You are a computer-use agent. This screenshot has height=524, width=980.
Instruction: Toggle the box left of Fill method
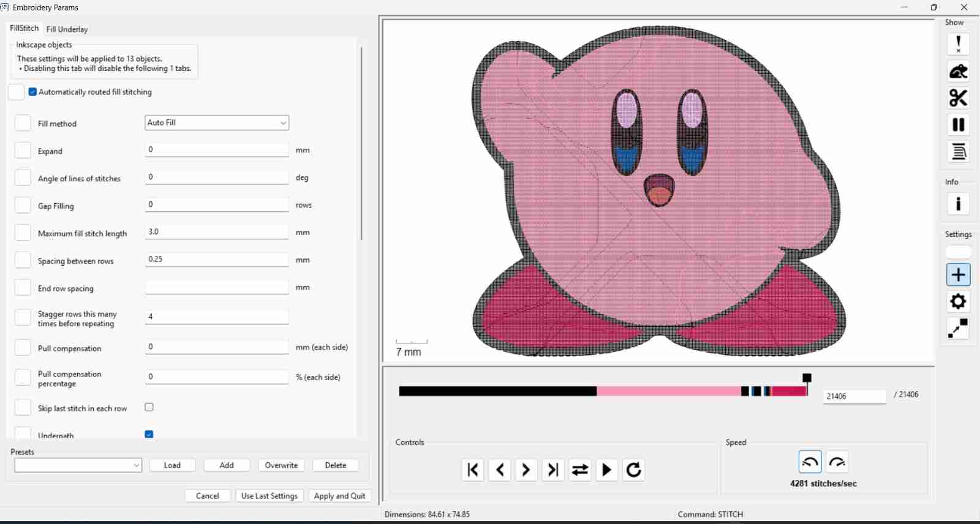coord(23,123)
